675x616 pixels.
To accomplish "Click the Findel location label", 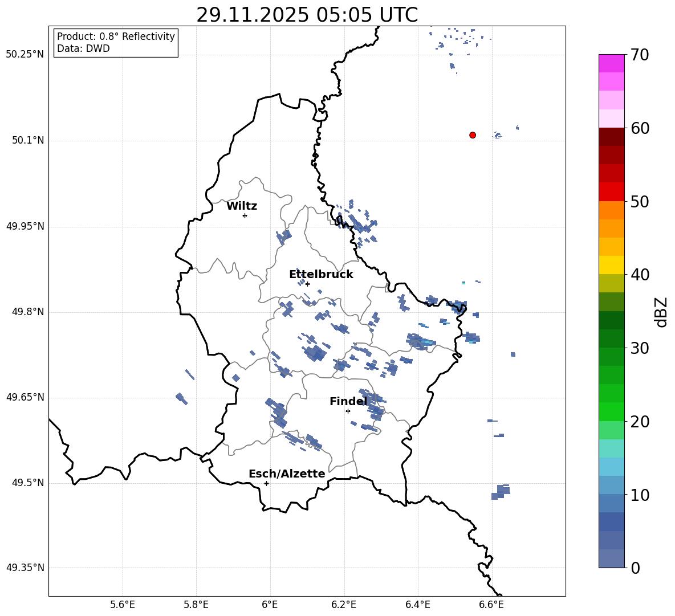I will (x=348, y=401).
